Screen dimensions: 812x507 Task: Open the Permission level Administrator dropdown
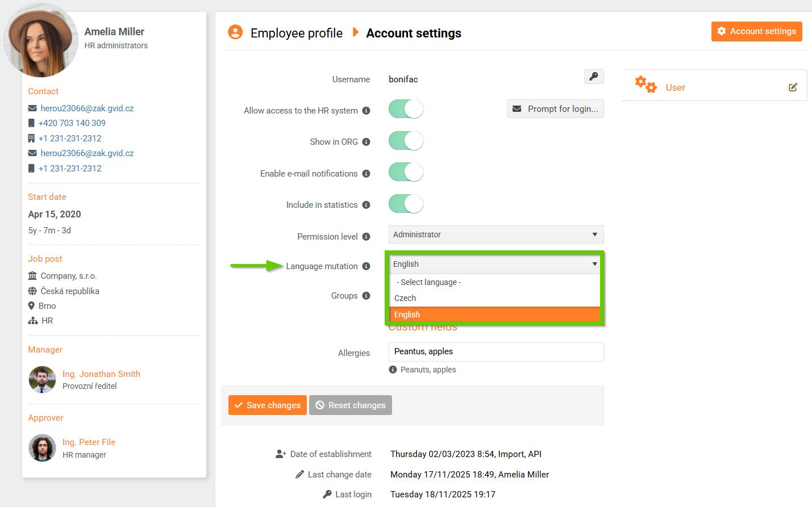495,234
